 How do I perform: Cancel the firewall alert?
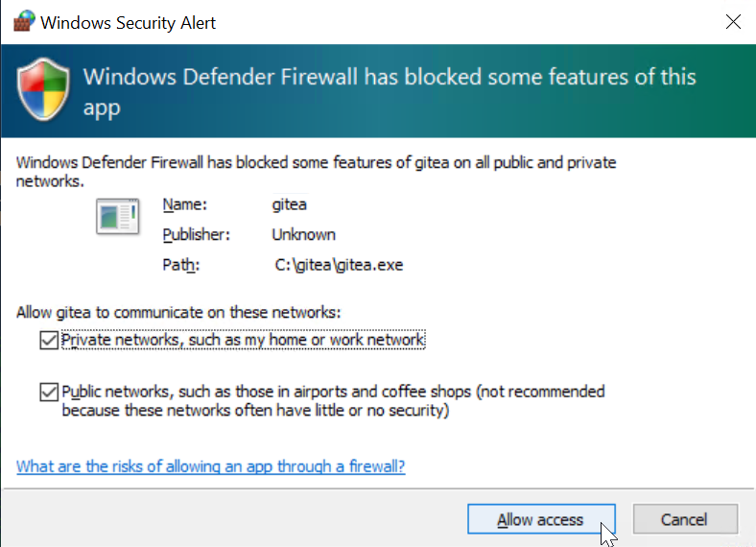(685, 519)
